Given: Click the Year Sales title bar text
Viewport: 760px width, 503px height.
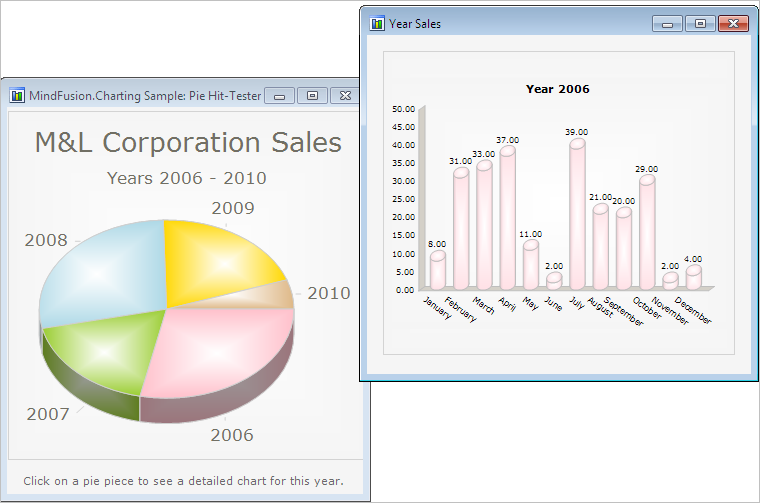Looking at the screenshot, I should click(x=415, y=23).
